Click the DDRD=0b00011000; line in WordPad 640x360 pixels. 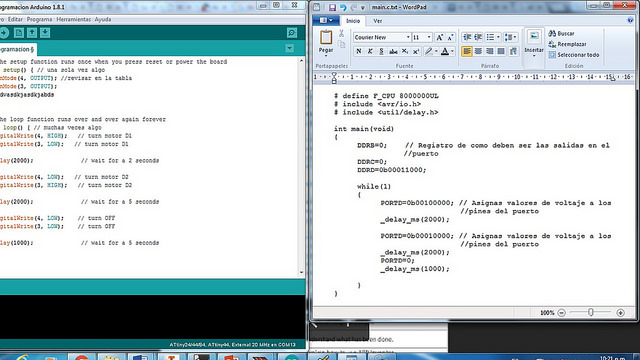(391, 170)
